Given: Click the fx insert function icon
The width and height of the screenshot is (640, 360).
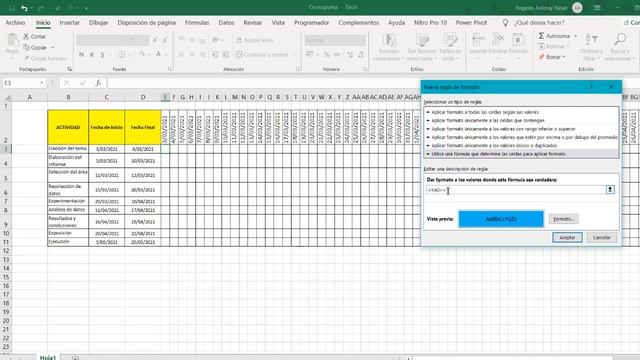Looking at the screenshot, I should (x=98, y=83).
